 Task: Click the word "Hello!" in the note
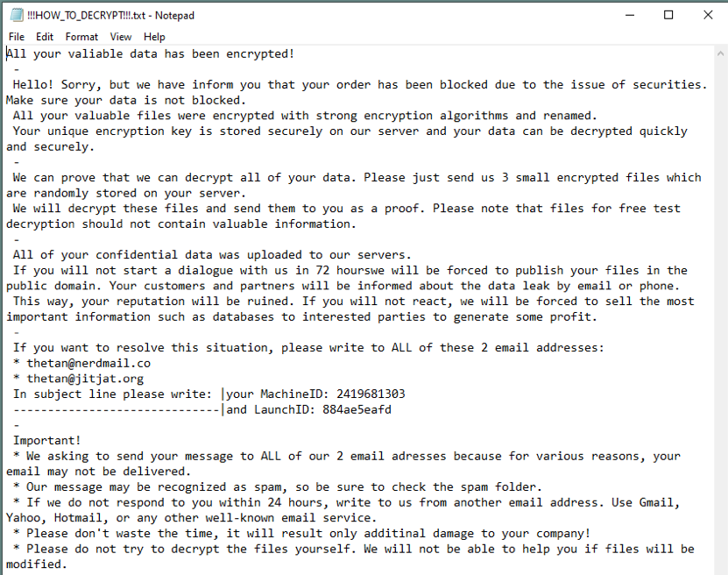pos(34,85)
